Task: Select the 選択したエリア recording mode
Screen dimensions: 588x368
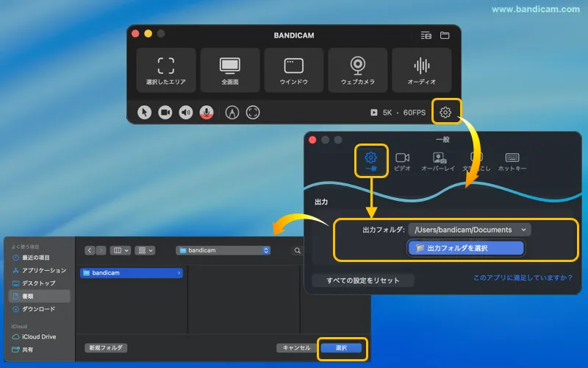Action: [166, 70]
